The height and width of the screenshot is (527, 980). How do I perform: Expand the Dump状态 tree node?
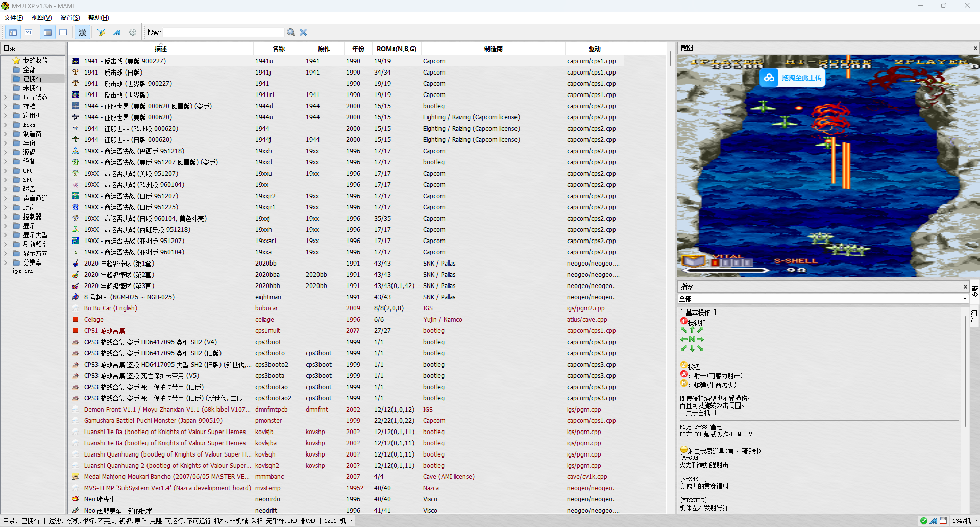[5, 97]
